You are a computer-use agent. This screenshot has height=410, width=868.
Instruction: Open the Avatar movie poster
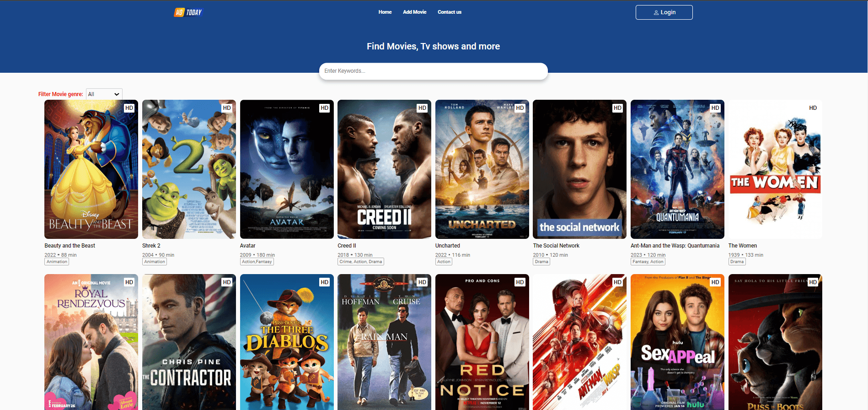click(x=287, y=169)
